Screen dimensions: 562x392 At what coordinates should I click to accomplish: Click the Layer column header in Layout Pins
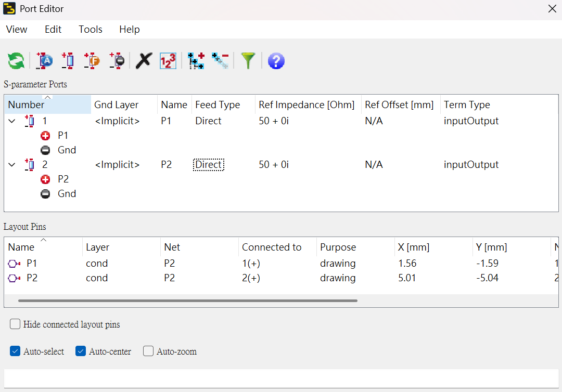point(121,247)
